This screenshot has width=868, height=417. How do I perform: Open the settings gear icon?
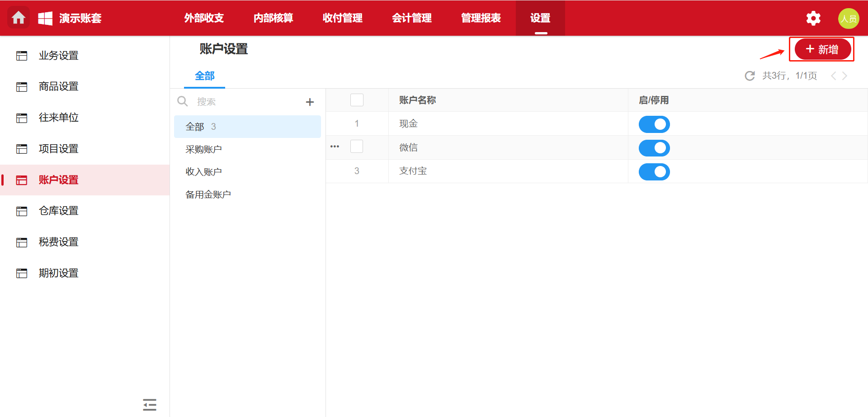click(813, 19)
